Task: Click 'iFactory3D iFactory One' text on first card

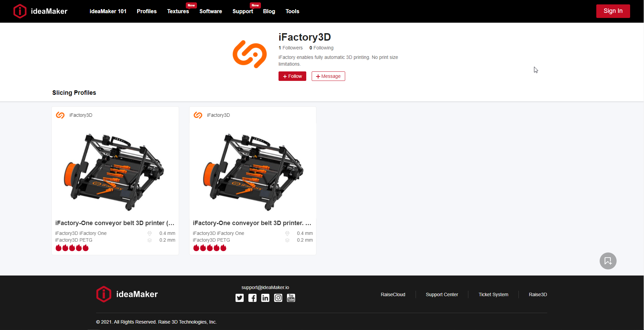Action: point(81,233)
